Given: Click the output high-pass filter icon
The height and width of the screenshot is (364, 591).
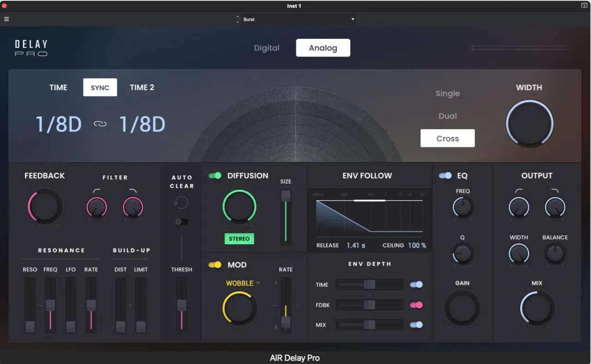Looking at the screenshot, I should point(519,191).
